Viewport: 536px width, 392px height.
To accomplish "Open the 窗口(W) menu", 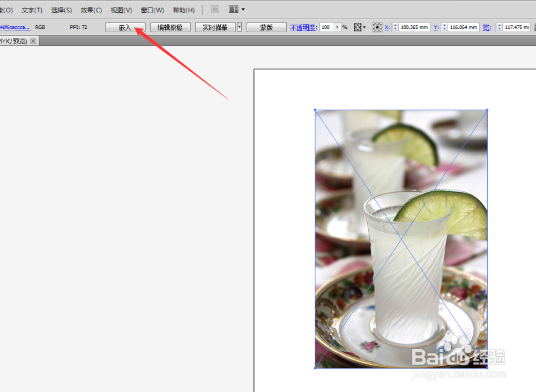I will point(152,10).
